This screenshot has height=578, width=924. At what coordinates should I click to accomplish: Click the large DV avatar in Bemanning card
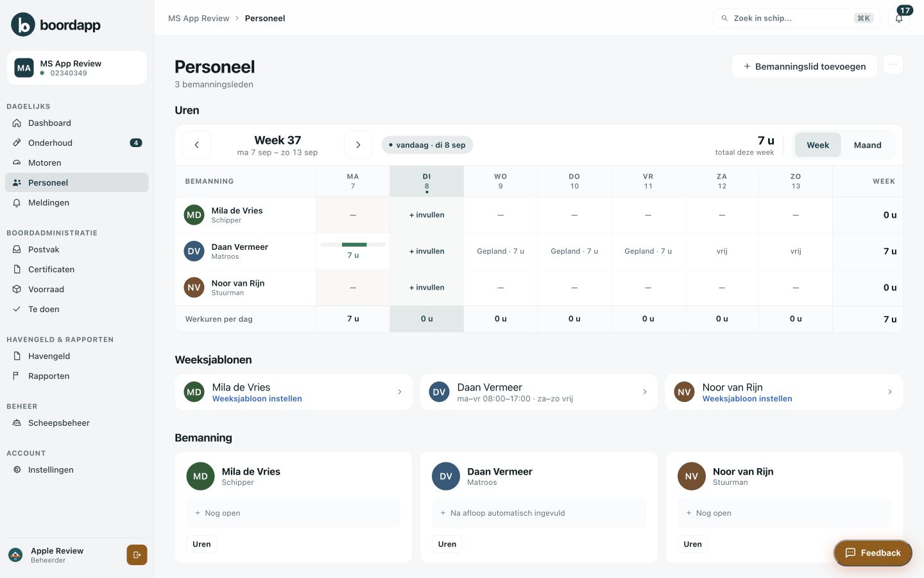click(x=446, y=477)
